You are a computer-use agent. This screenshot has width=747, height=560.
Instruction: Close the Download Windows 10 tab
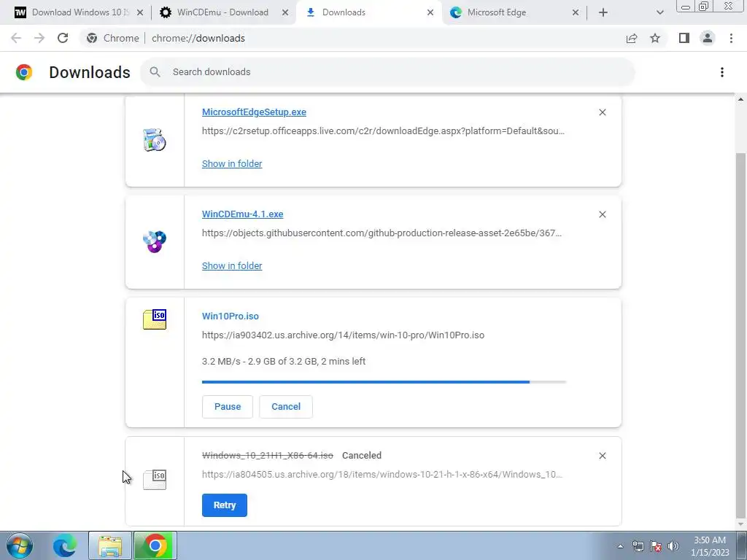pos(140,12)
